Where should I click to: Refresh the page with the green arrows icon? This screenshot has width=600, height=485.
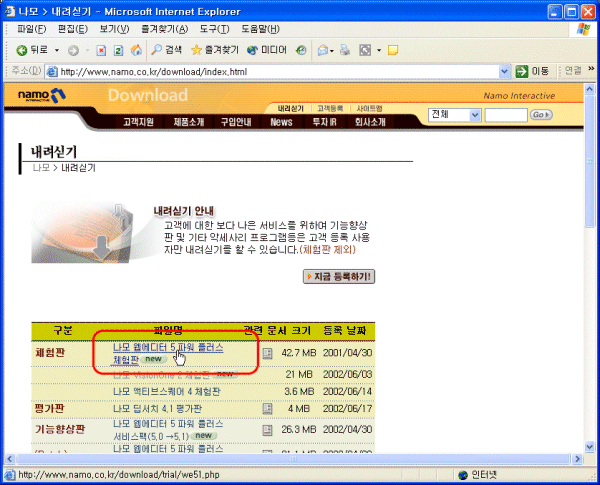(x=119, y=51)
